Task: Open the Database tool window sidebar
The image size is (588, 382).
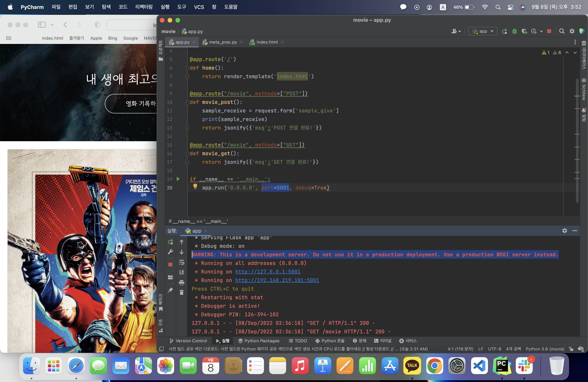Action: point(584,55)
